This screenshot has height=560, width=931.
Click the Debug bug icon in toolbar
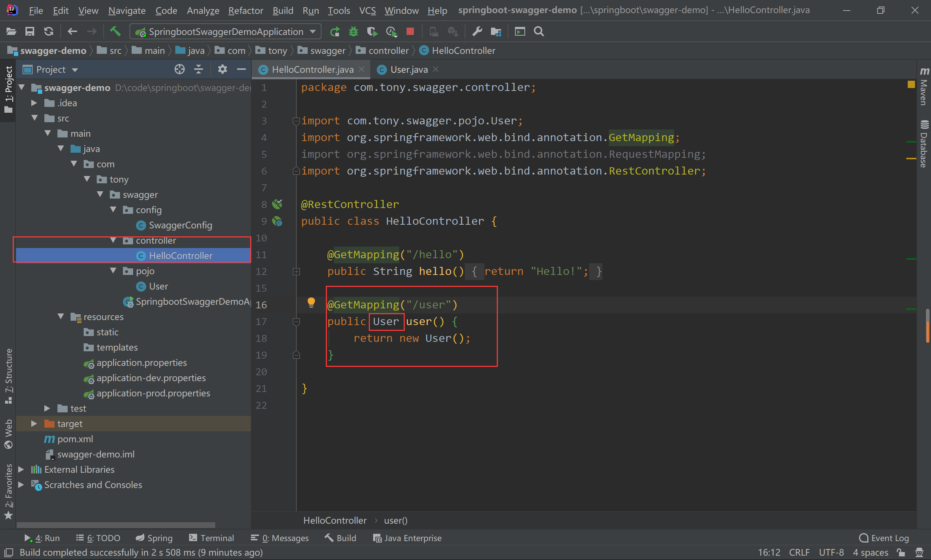[x=353, y=31]
